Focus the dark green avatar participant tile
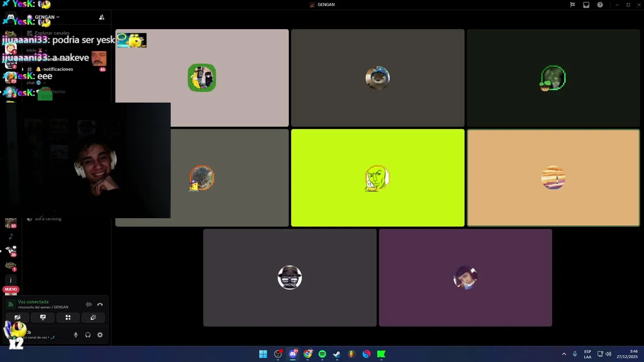The height and width of the screenshot is (362, 644). click(553, 78)
